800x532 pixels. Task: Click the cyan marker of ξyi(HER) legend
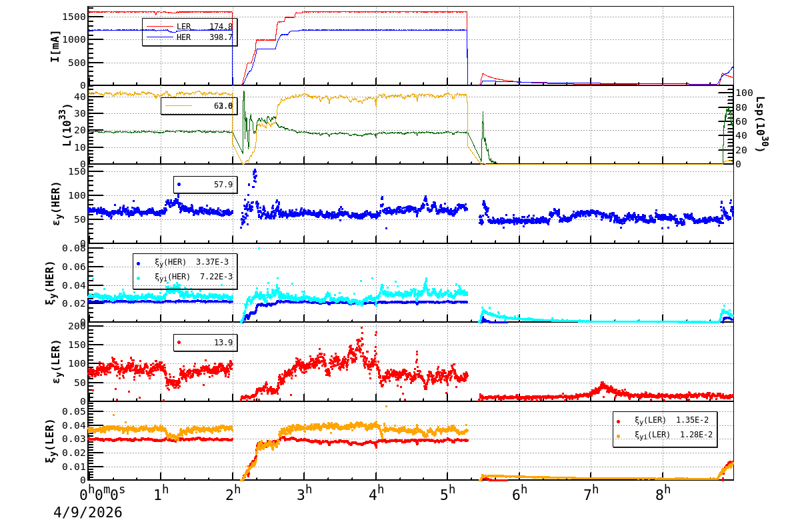[x=138, y=277]
